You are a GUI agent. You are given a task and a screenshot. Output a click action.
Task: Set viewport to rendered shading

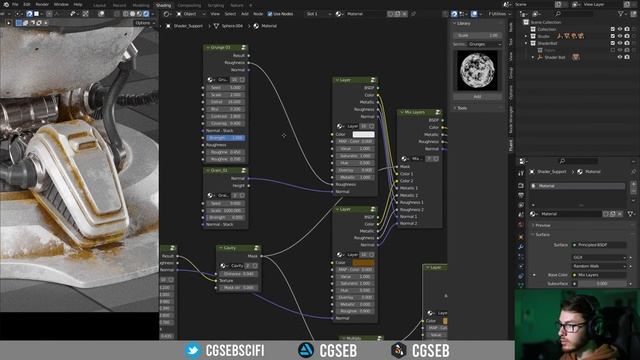146,14
